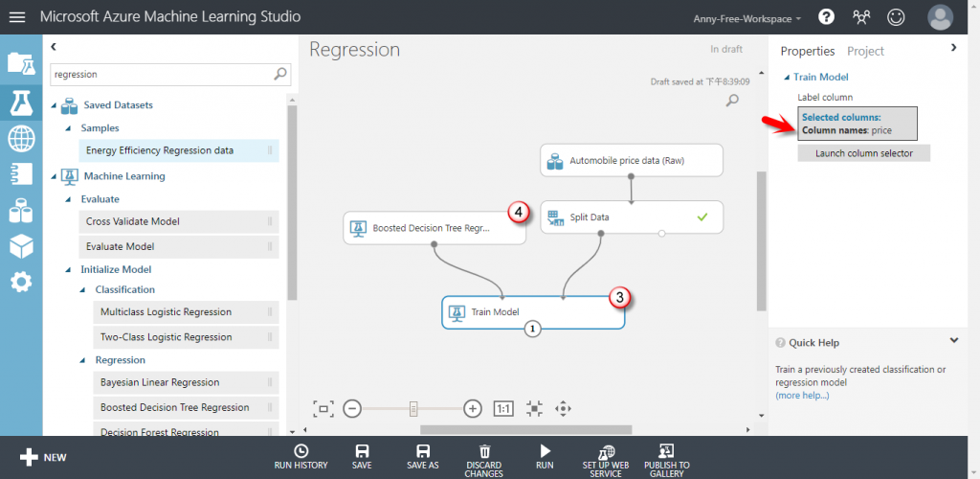The width and height of the screenshot is (980, 479).
Task: Collapse the Quick Help panel chevron
Action: tap(954, 341)
